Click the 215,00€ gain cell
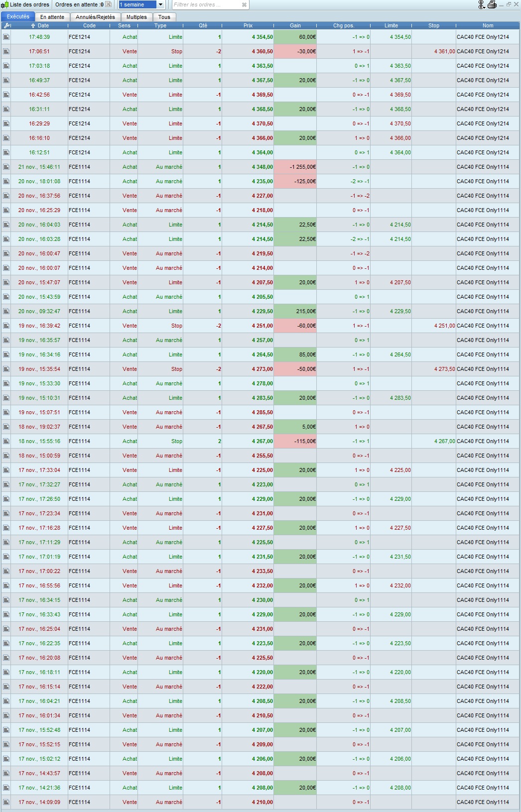521x812 pixels. [295, 311]
